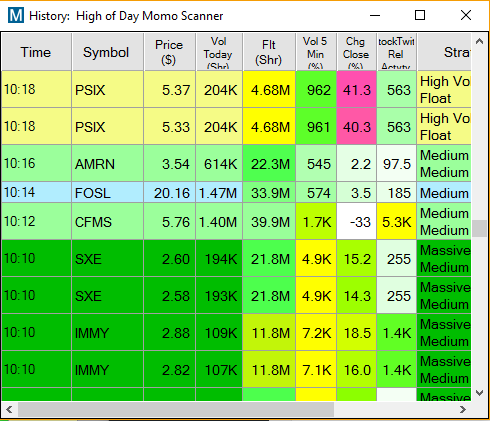
Task: Click the 109K volume cell
Action: (x=219, y=333)
